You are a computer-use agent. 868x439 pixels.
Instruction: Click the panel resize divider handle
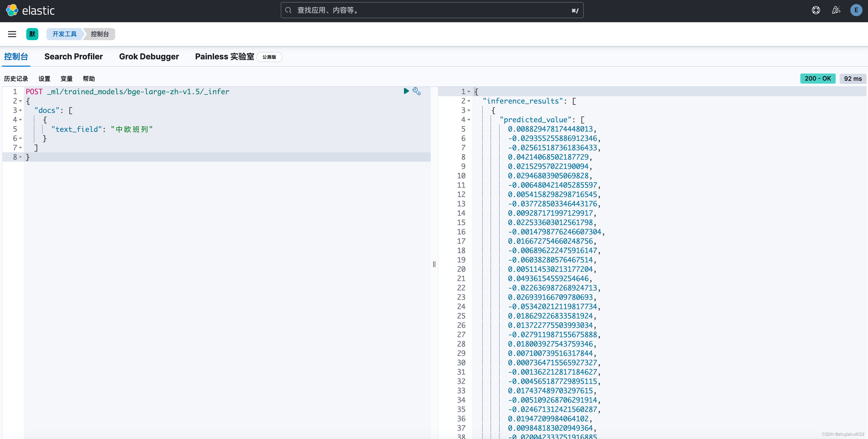(434, 264)
